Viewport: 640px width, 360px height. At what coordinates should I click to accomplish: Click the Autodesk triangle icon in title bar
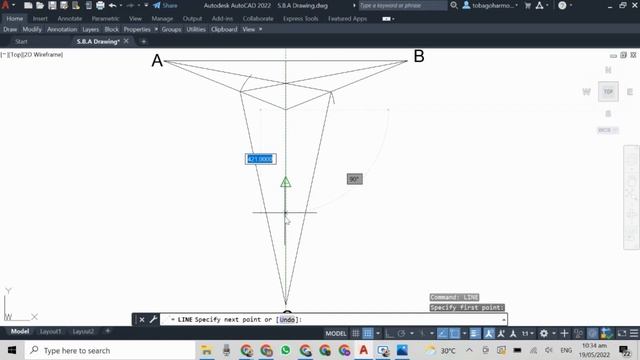click(539, 5)
